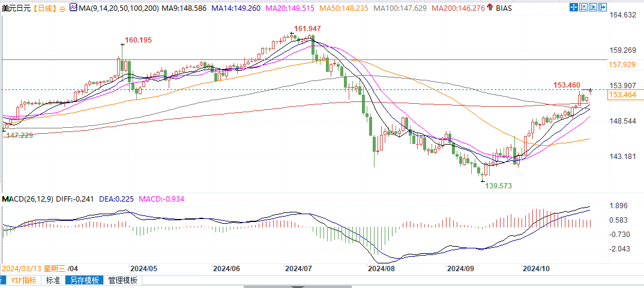The image size is (644, 288).
Task: Click the red up-arrow before BIAS
Action: tap(490, 8)
